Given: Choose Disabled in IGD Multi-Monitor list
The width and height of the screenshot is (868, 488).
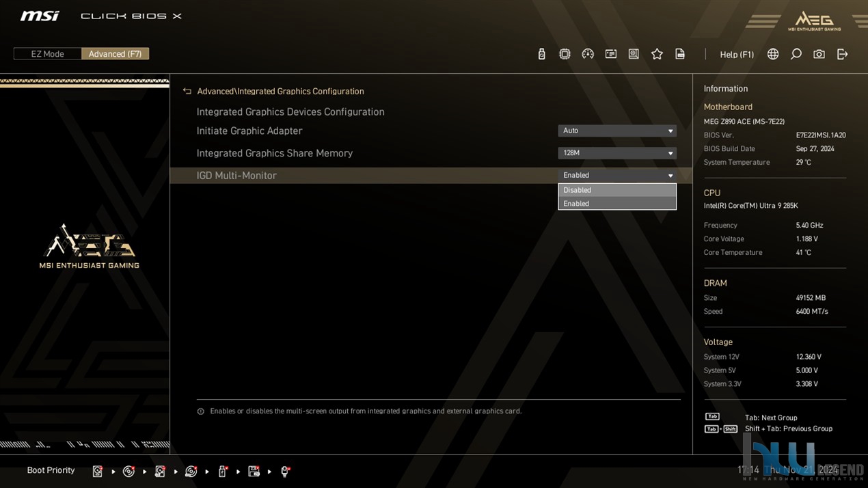Looking at the screenshot, I should coord(617,190).
